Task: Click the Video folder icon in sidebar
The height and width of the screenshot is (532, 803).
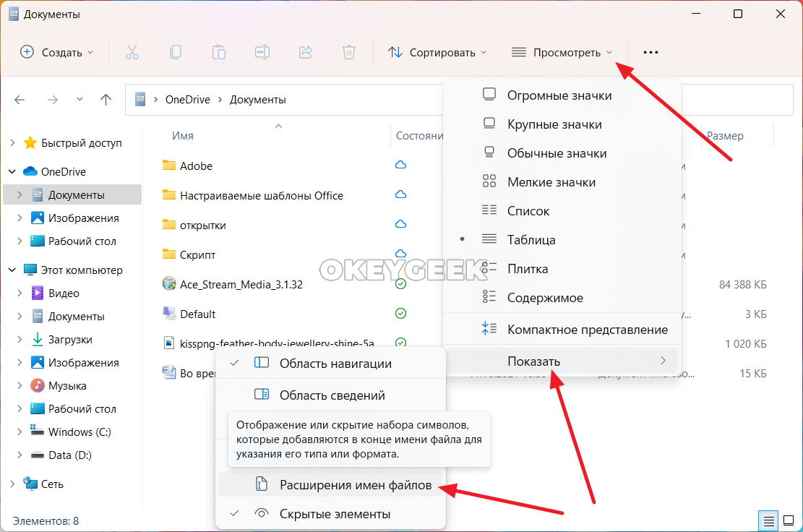Action: pos(38,293)
